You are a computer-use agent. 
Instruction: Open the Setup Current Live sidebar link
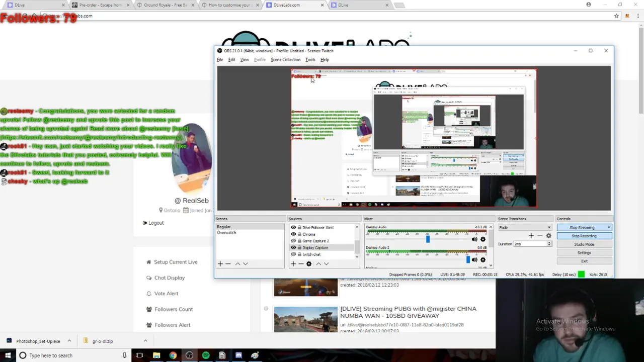pos(172,262)
